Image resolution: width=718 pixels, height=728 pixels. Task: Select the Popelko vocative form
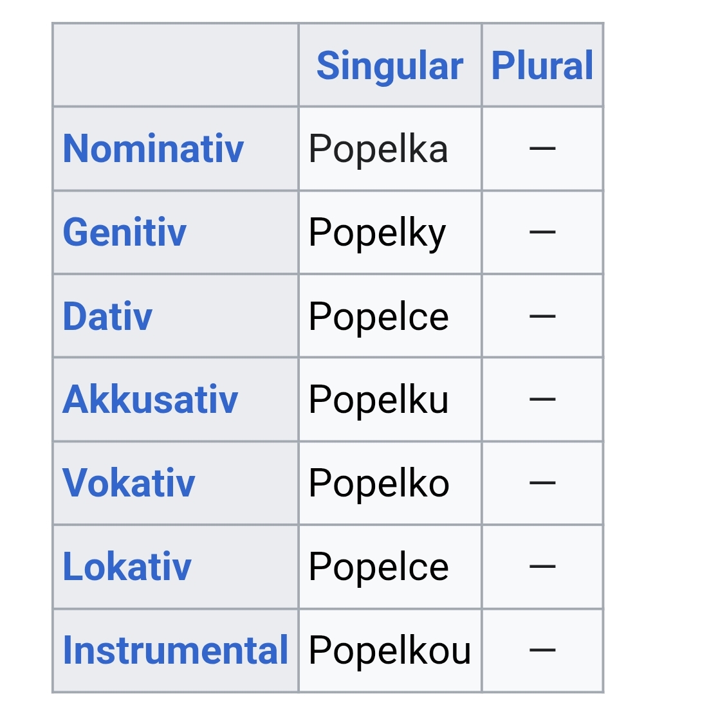tap(378, 484)
